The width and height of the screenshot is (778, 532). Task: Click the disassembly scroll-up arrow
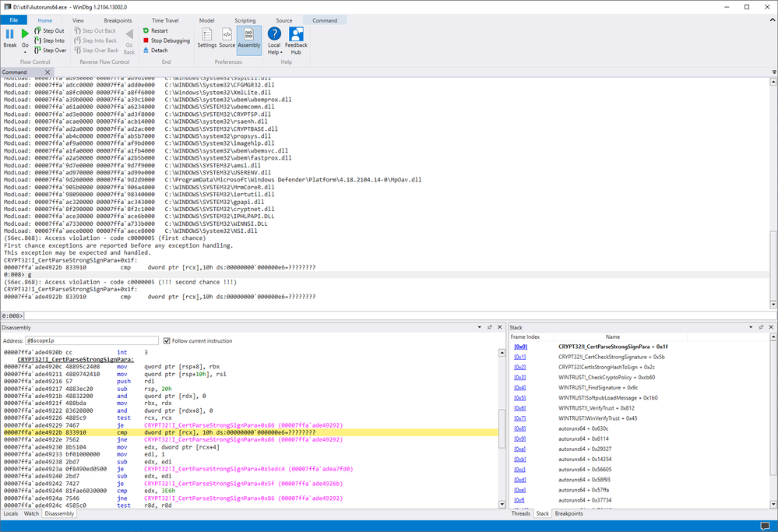point(502,352)
